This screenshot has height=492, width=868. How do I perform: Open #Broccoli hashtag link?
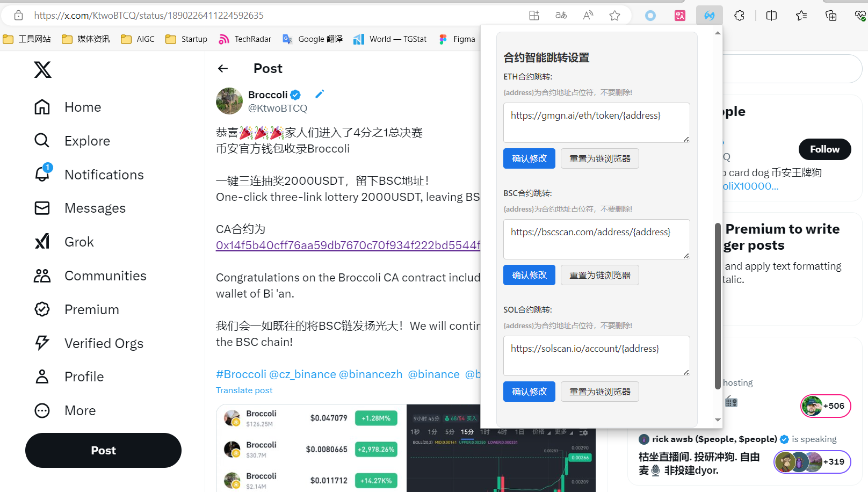(x=241, y=374)
